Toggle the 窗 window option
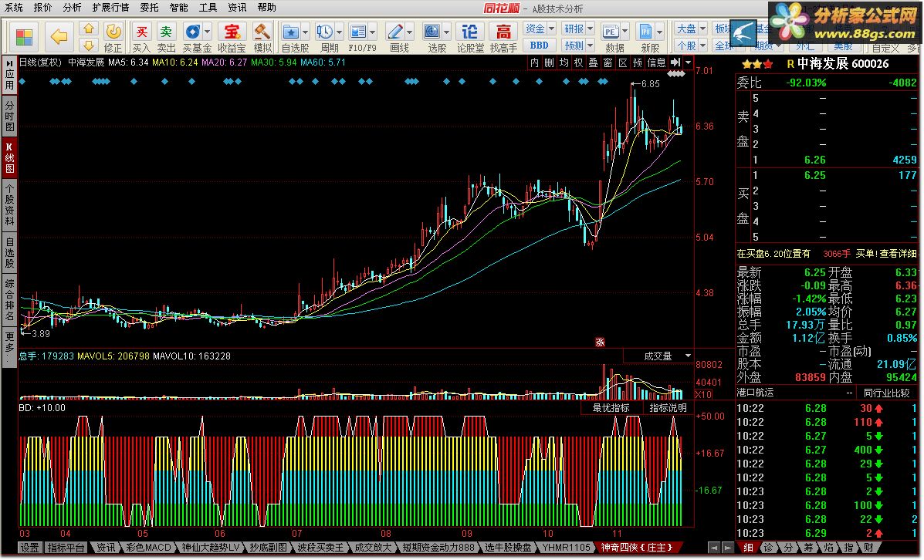The width and height of the screenshot is (924, 560). [x=608, y=62]
